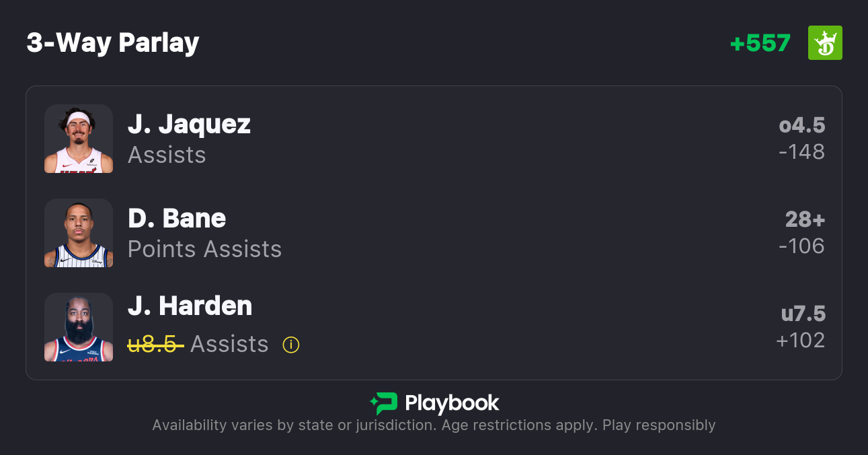Click the DraftKings sportsbook logo icon
868x455 pixels.
tap(824, 43)
